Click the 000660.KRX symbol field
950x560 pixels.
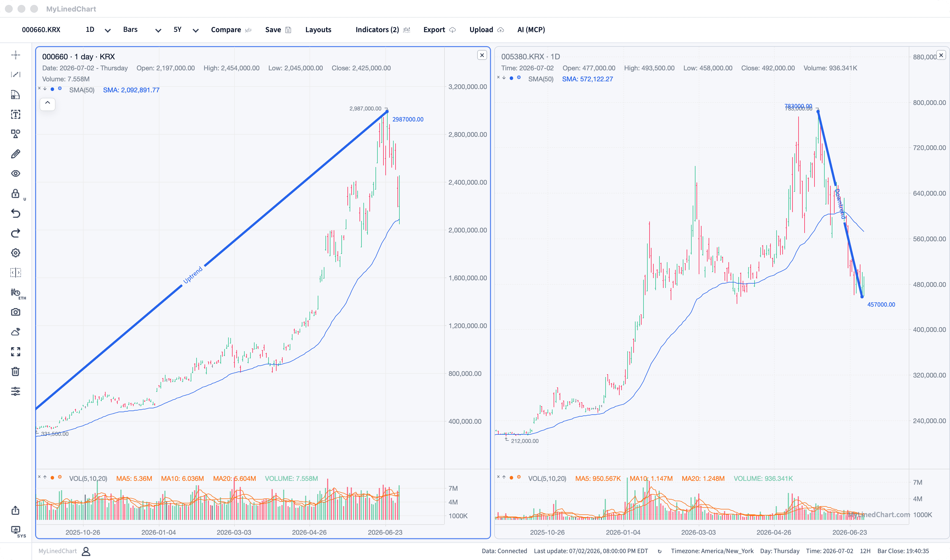click(41, 30)
